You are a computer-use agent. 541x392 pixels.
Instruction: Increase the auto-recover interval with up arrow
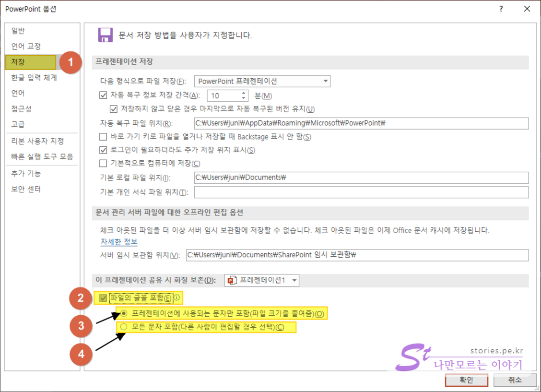244,93
